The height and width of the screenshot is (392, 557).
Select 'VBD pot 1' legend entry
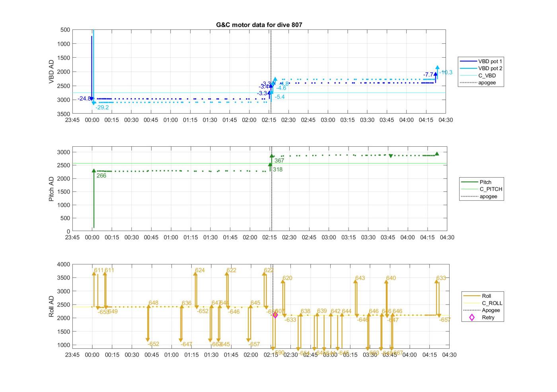point(481,61)
